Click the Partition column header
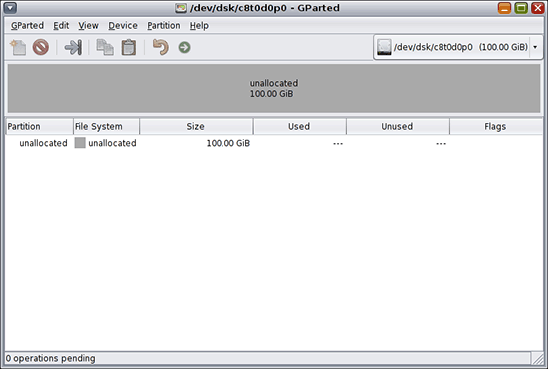548x369 pixels. [39, 126]
